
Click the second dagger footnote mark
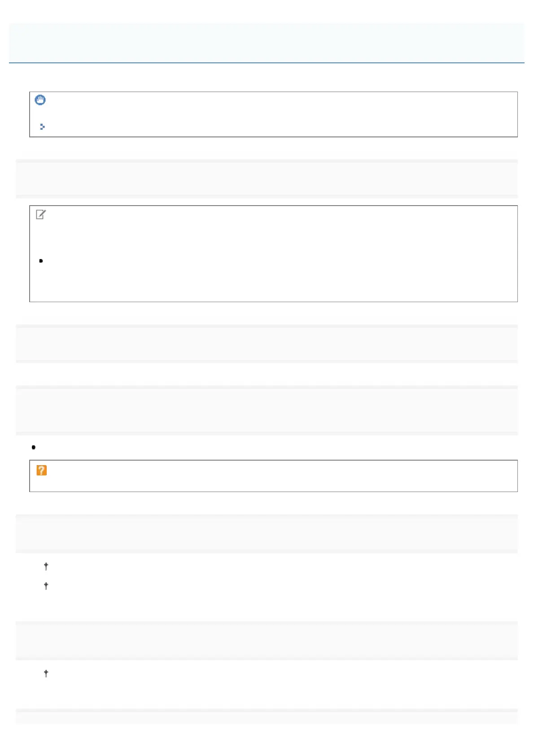[x=46, y=586]
